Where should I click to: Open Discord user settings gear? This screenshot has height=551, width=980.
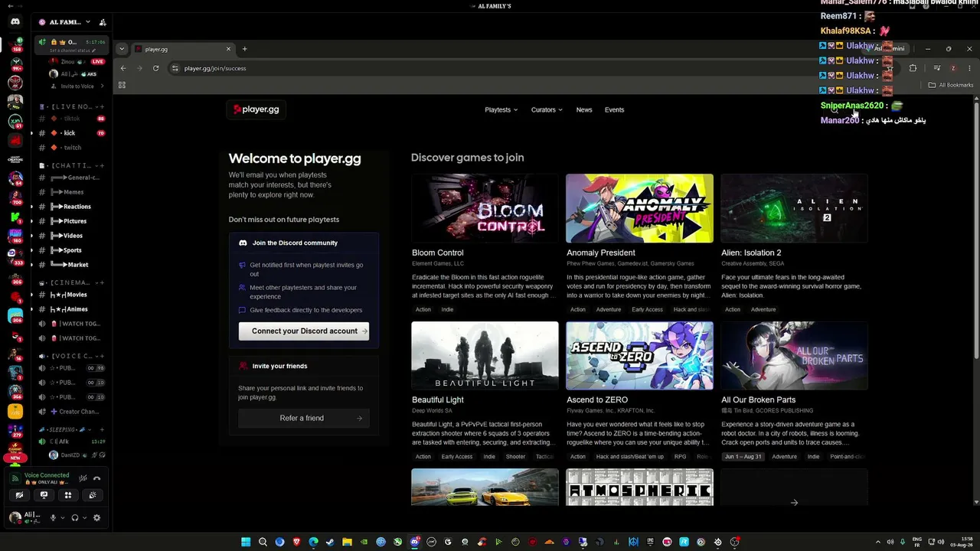(96, 518)
